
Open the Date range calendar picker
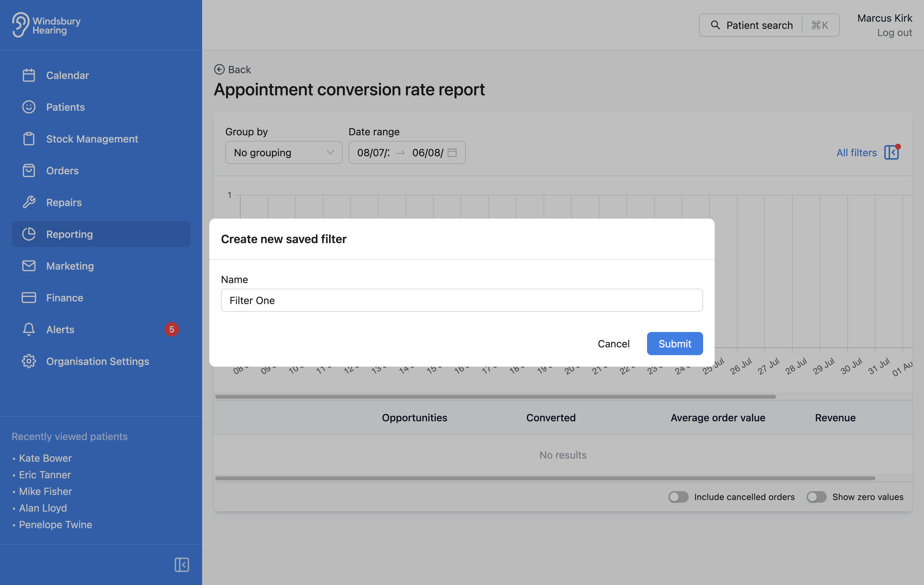(x=452, y=152)
